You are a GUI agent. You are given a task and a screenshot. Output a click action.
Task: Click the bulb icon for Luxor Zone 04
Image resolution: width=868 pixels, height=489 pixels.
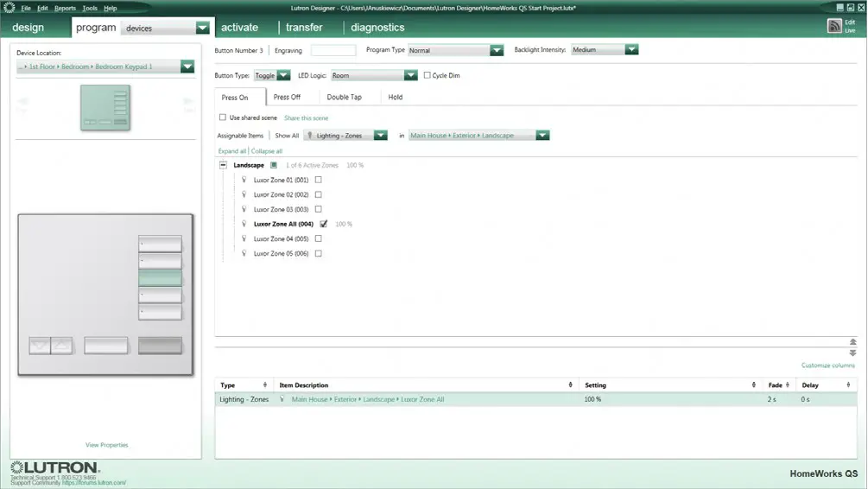244,238
